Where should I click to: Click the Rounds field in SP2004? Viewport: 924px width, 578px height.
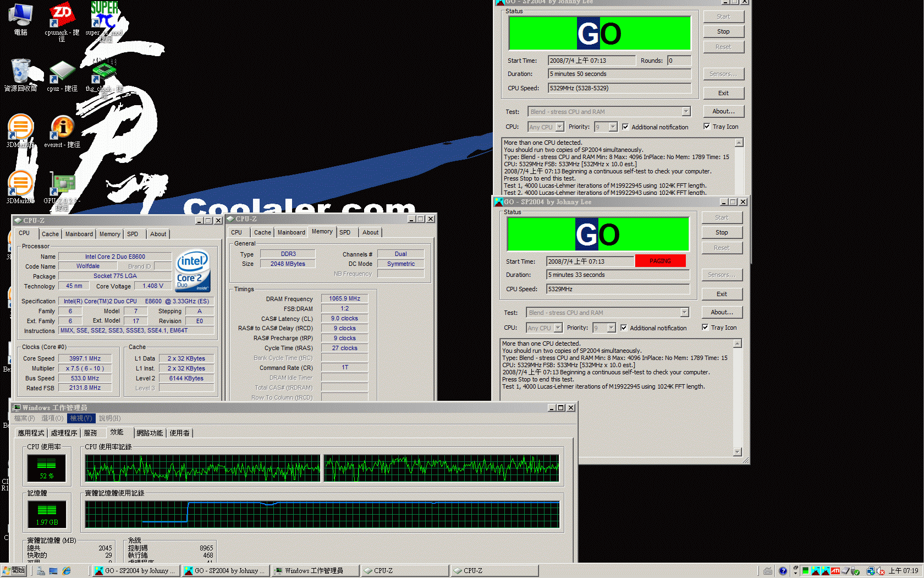679,61
